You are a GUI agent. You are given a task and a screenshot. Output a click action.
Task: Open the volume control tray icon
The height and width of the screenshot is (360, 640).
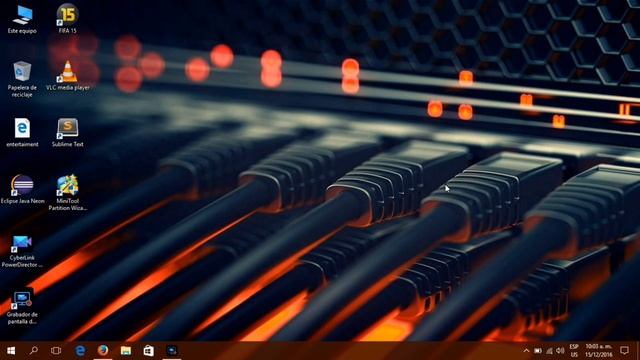coord(560,351)
